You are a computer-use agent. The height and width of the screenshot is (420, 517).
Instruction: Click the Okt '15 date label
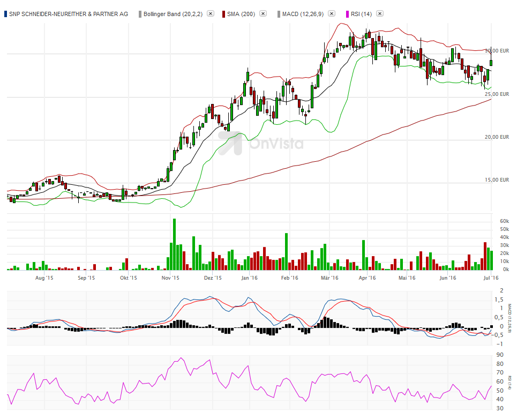click(129, 278)
